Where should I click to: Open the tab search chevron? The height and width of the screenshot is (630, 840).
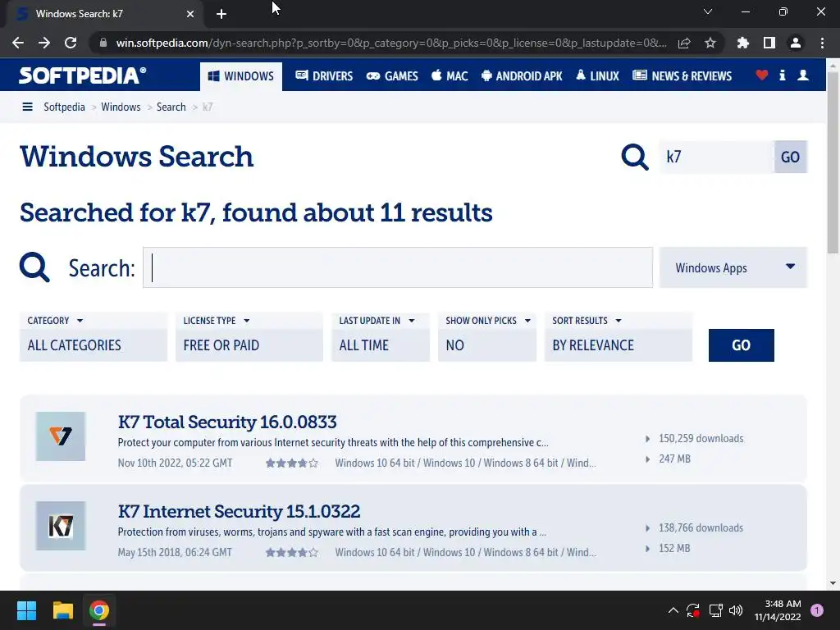pos(708,11)
